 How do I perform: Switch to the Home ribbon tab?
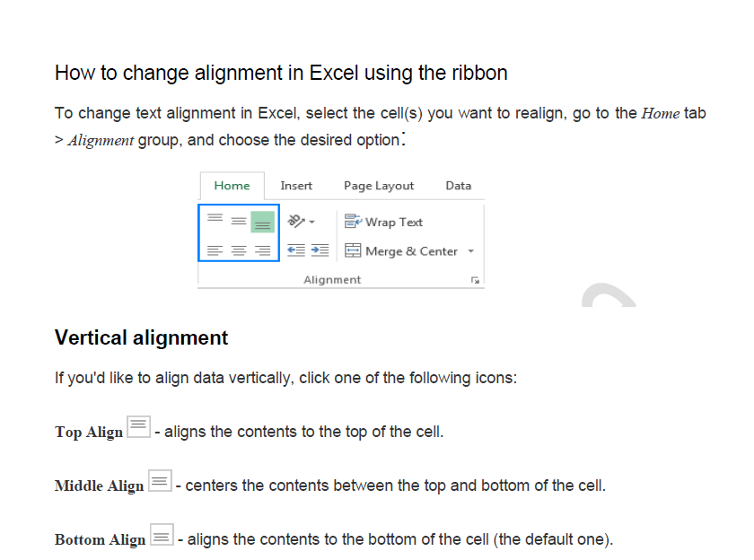pyautogui.click(x=232, y=186)
